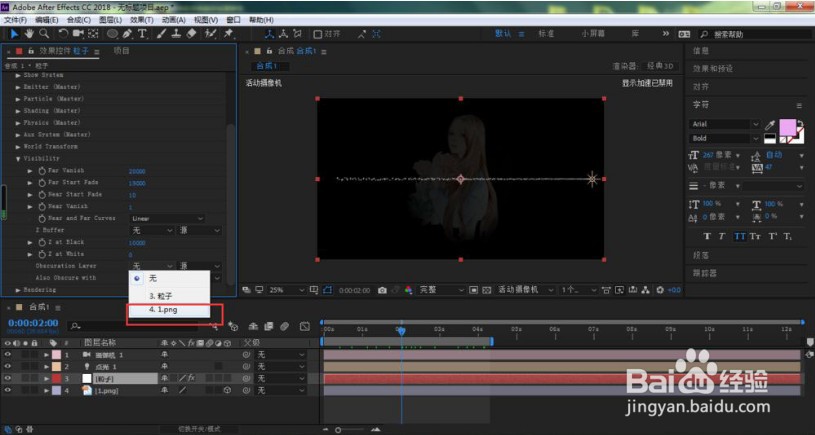Screen dimensions: 815x435
Task: Take a snapshot with camera icon
Action: [x=383, y=290]
